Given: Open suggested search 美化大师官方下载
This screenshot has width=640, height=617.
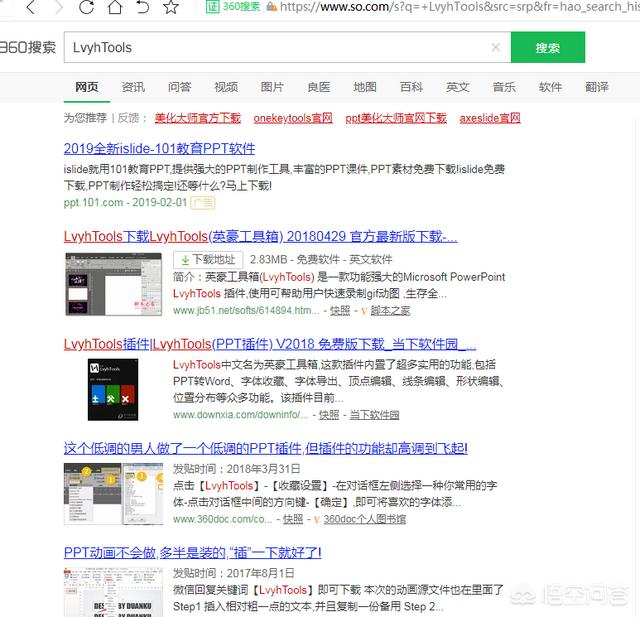Looking at the screenshot, I should click(198, 118).
